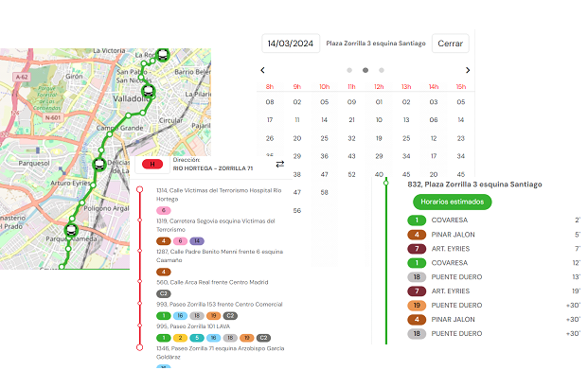Click the brown 4 badge under stop 1319
This screenshot has width=588, height=370.
pyautogui.click(x=164, y=241)
